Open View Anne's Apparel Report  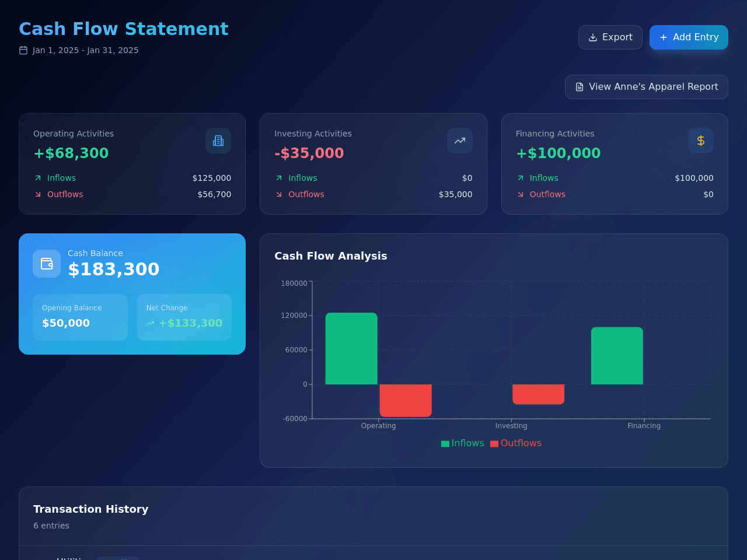tap(647, 87)
